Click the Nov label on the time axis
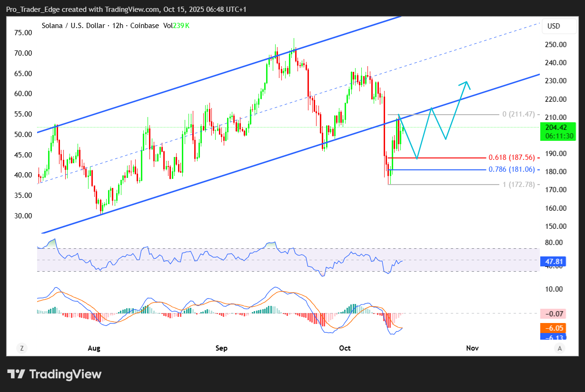This screenshot has width=585, height=392. [x=472, y=348]
